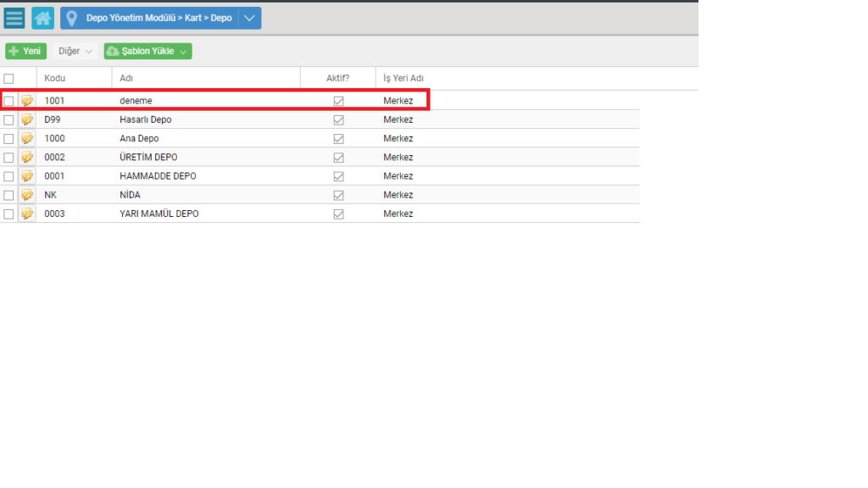
Task: Select the row checkbox for 0002
Action: [x=8, y=158]
